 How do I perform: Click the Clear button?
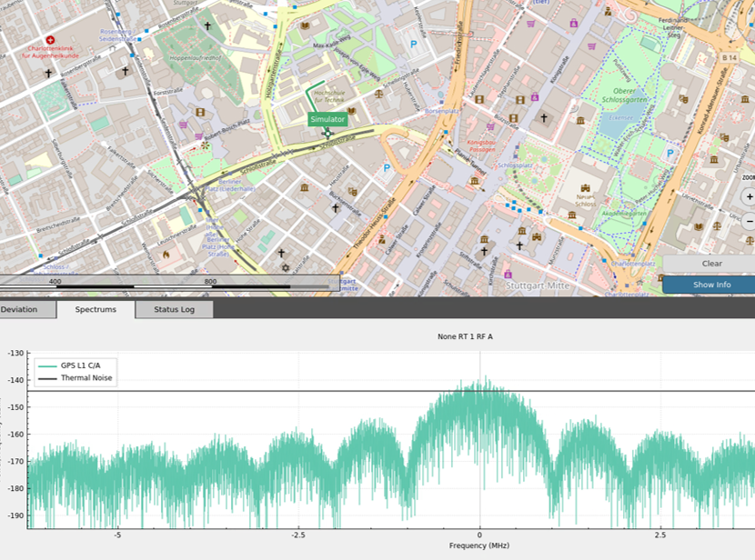pos(710,264)
